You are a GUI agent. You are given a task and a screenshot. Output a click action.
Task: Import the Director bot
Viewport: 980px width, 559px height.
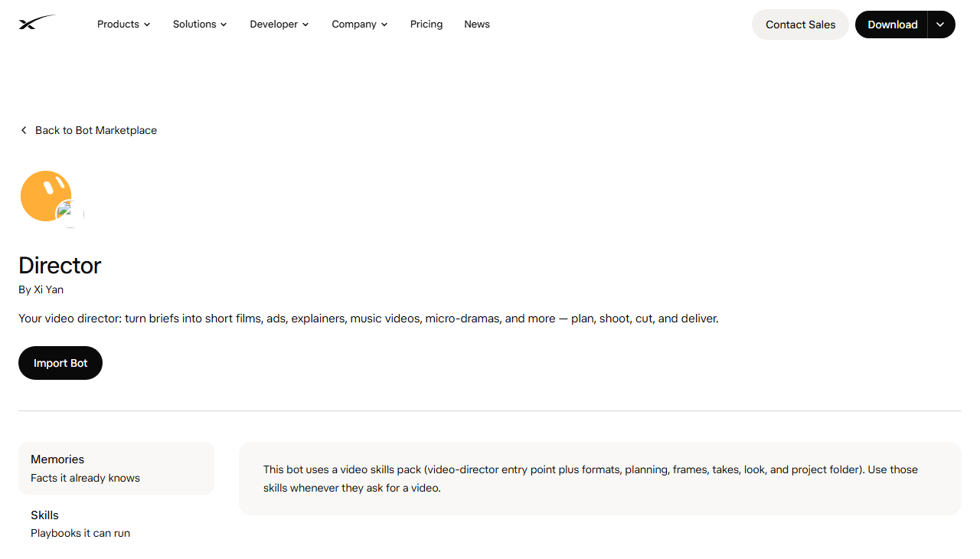point(60,363)
